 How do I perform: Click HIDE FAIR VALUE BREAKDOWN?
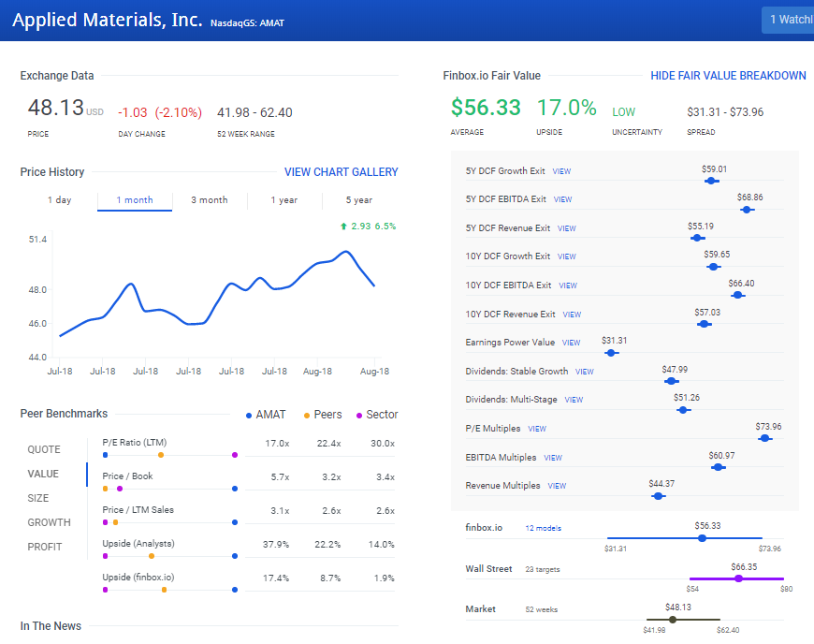(728, 76)
